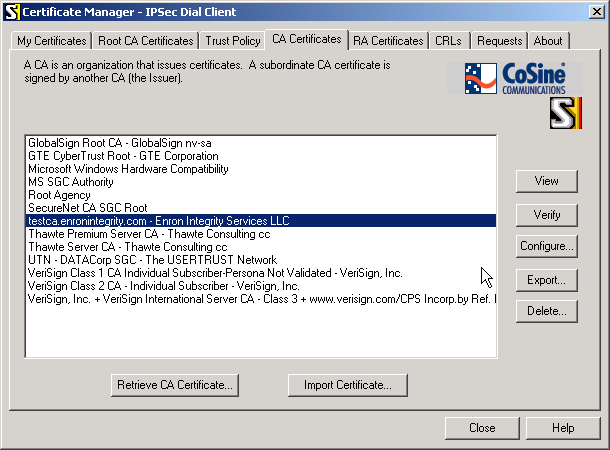Select SecureNet CA SGC Root entry
The width and height of the screenshot is (610, 450).
point(261,208)
